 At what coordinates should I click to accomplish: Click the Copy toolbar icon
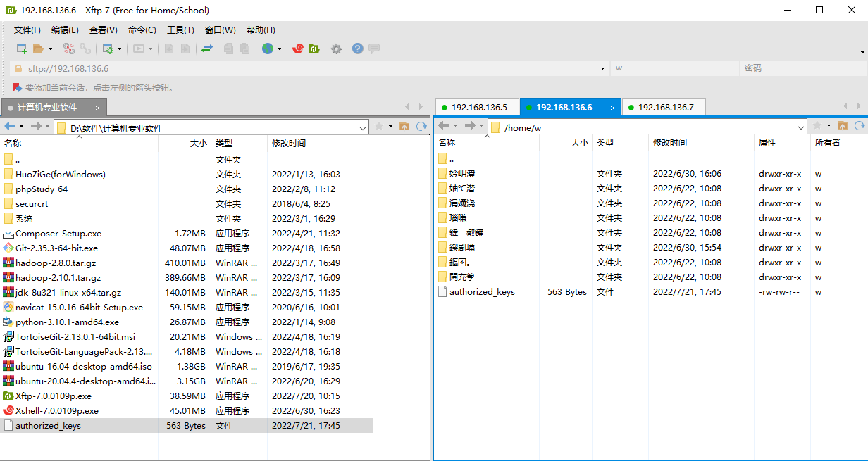228,49
